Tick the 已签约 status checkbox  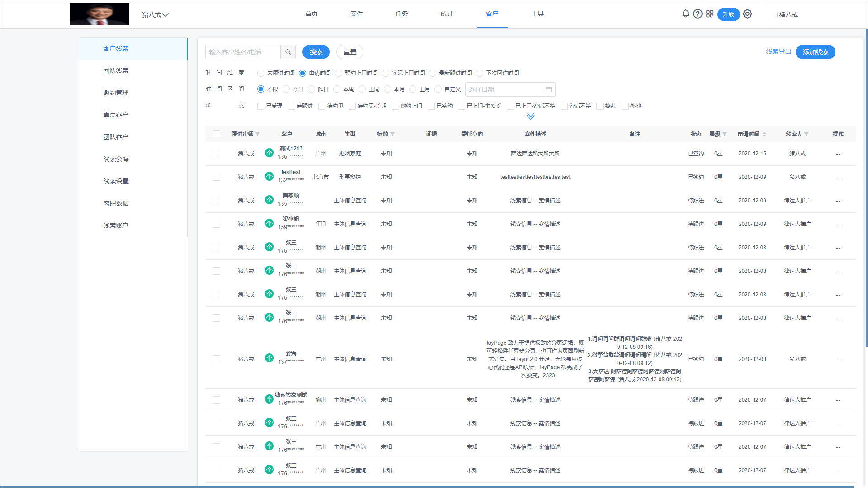pyautogui.click(x=431, y=106)
